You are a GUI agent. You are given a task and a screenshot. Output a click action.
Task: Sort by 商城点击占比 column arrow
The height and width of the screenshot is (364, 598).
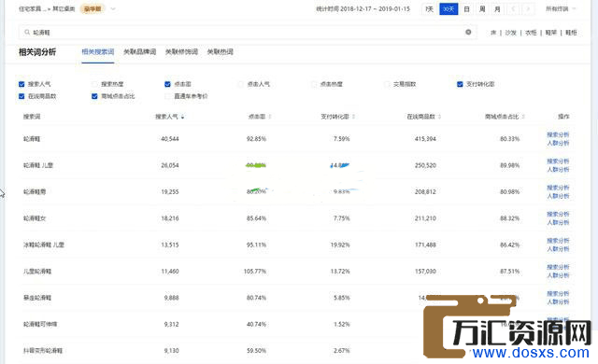pos(523,117)
